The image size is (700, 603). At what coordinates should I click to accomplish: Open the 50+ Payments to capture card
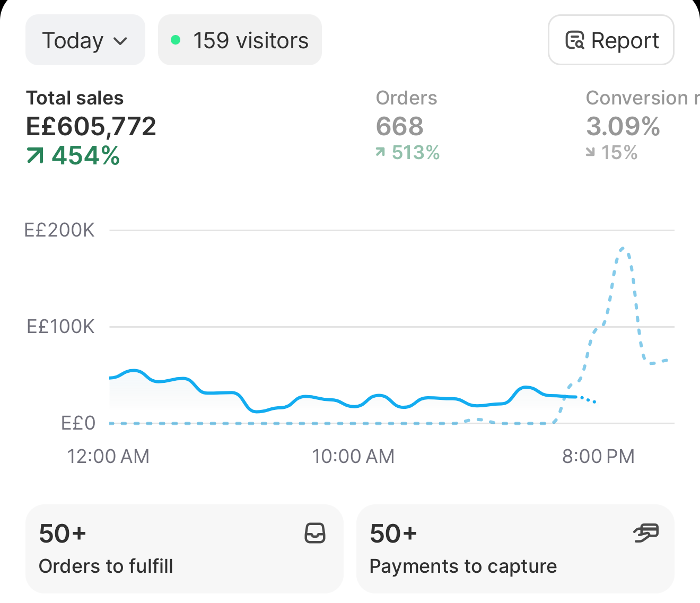(515, 548)
